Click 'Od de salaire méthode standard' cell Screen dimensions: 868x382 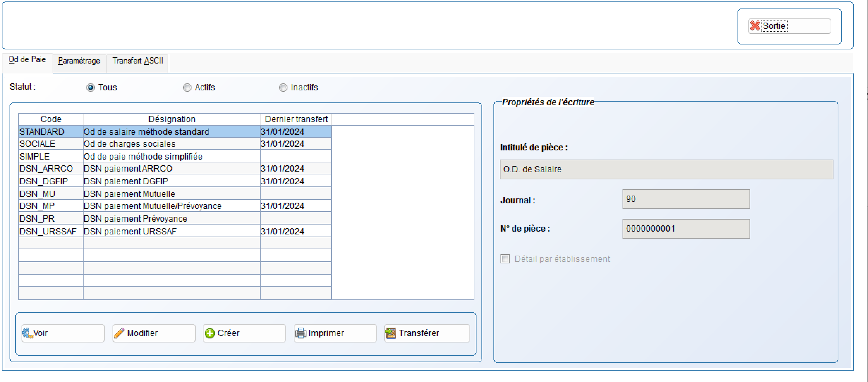pos(172,132)
